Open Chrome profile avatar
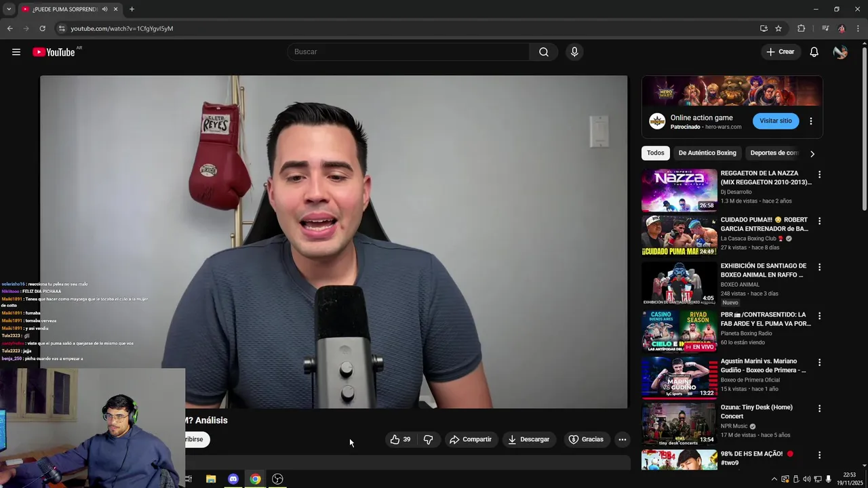Viewport: 868px width, 488px height. click(842, 28)
